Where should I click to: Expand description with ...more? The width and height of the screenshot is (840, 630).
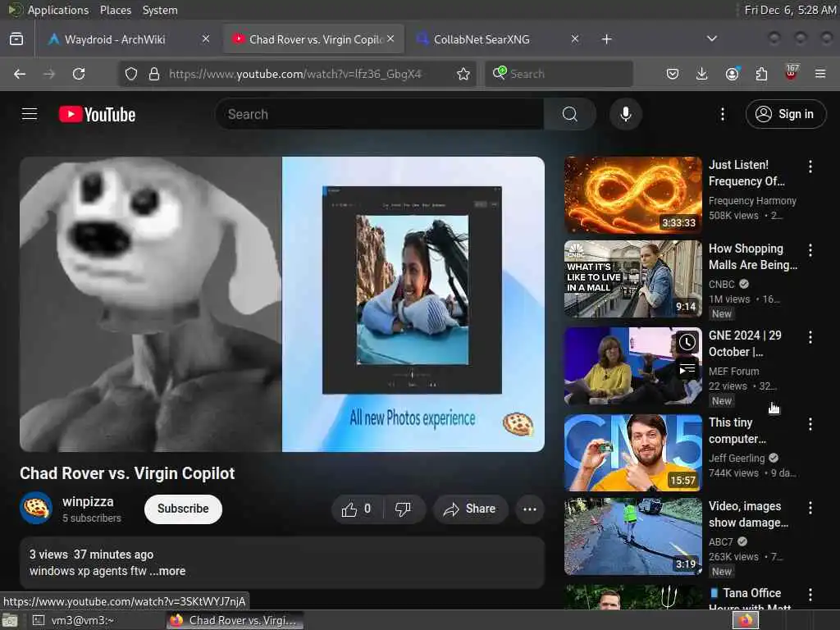pyautogui.click(x=167, y=571)
